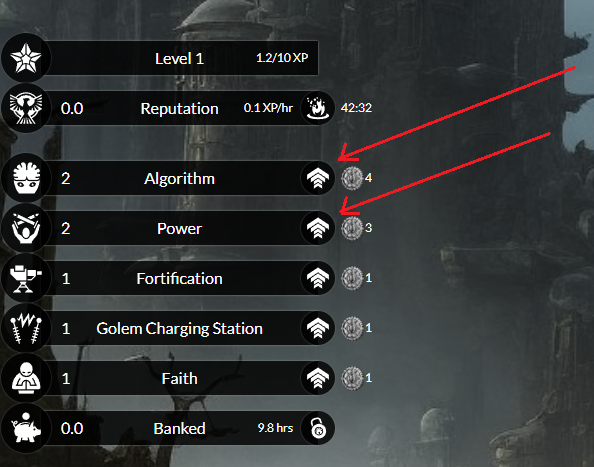
Task: Upgrade Fortification with the chevron arrows
Action: [x=318, y=278]
